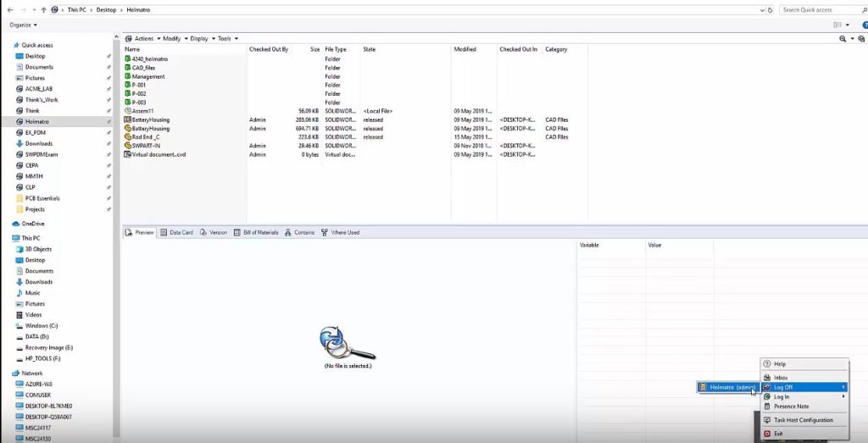868x443 pixels.
Task: Log off the Holmatro (admin) vault
Action: pos(728,387)
